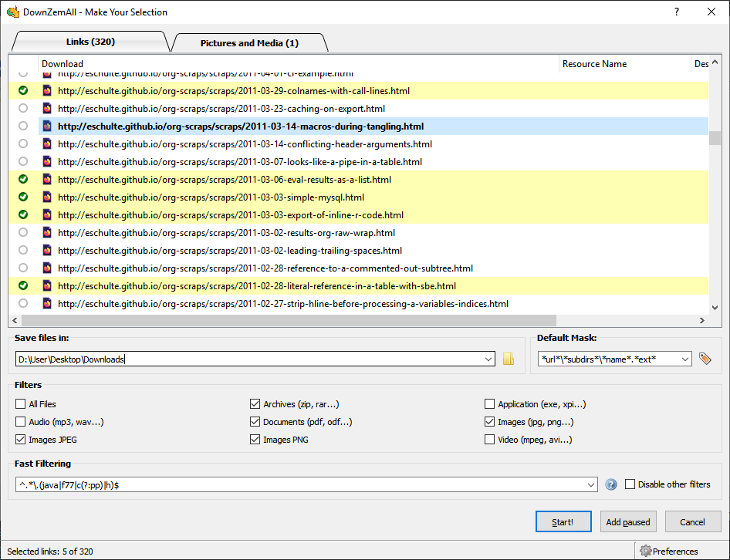Enable the Audio (mp3, wav...) filter

click(21, 421)
